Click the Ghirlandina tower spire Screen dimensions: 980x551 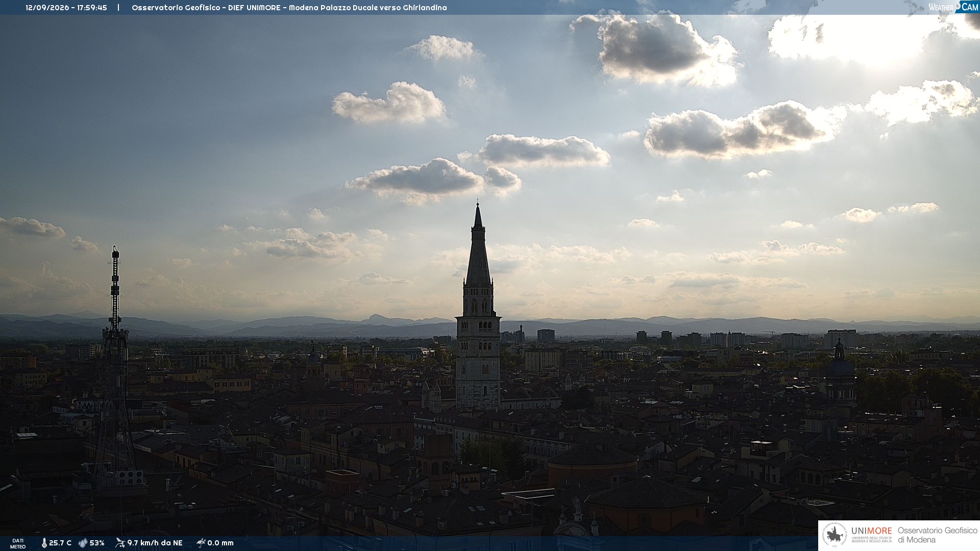478,245
